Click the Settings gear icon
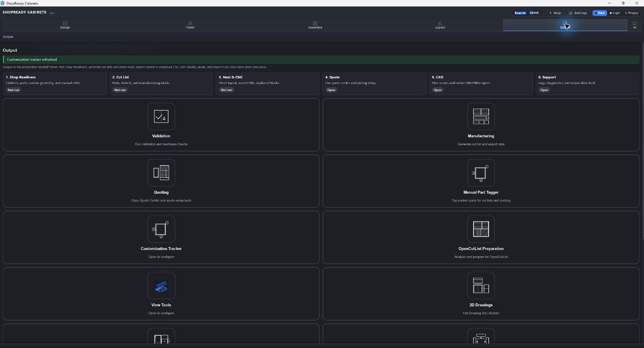644x348 pixels. tap(571, 13)
